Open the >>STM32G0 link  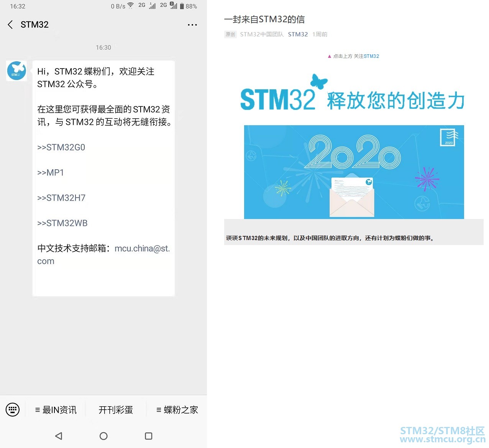[x=61, y=147]
